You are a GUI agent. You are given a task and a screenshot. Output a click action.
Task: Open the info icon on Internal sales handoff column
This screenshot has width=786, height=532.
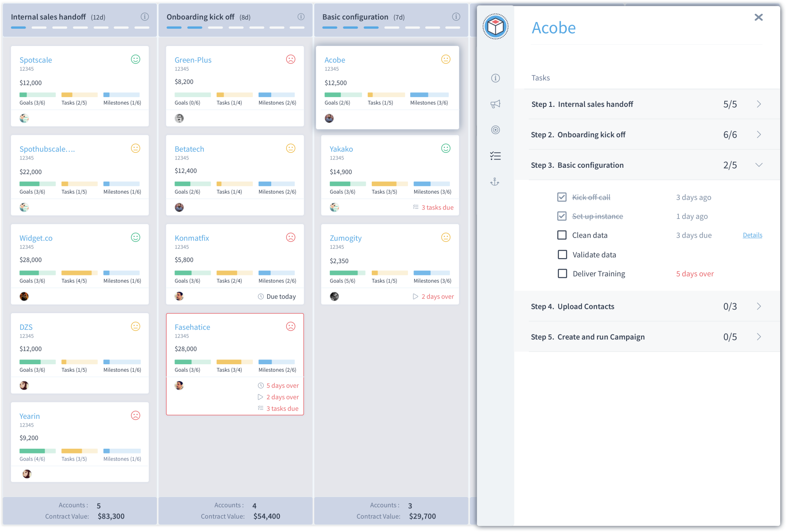144,17
